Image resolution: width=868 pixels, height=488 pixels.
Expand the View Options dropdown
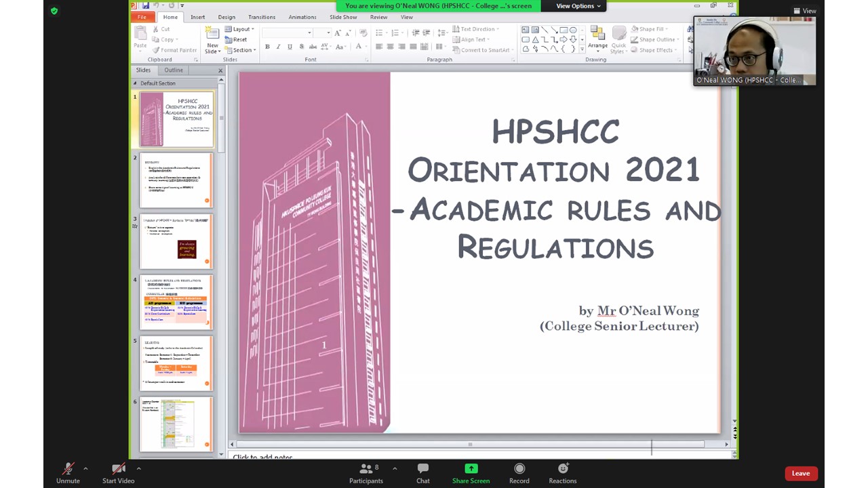point(578,6)
